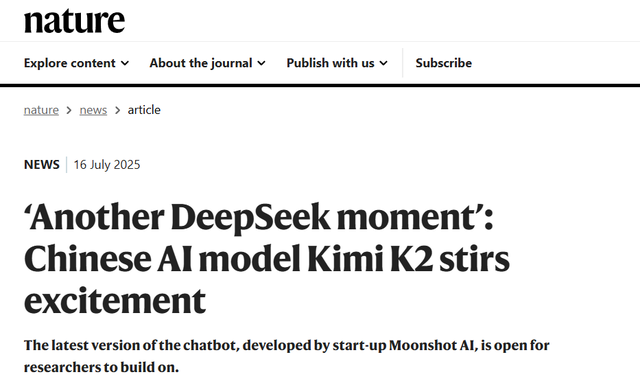Screen dimensions: 640x392
Task: Click the Subscribe link
Action: point(444,63)
